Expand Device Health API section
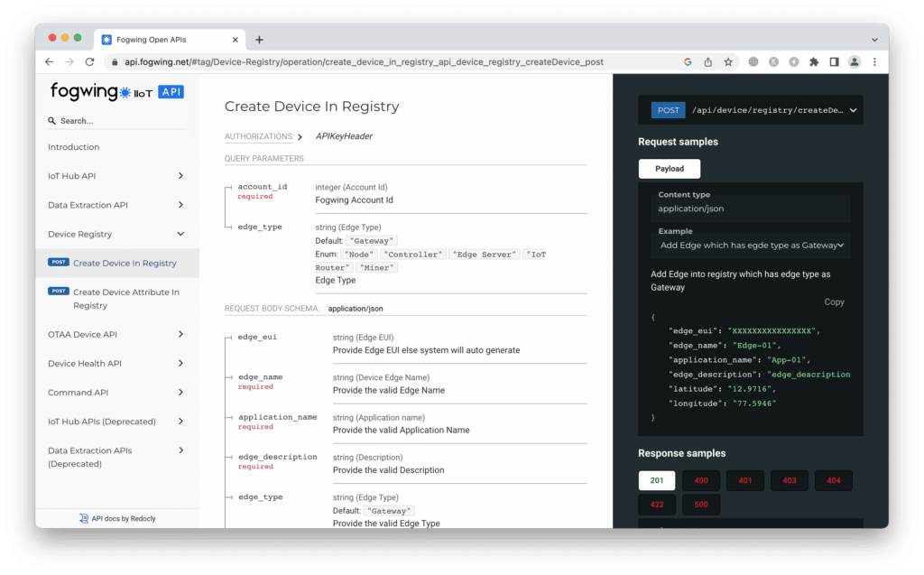The height and width of the screenshot is (575, 924). click(116, 363)
